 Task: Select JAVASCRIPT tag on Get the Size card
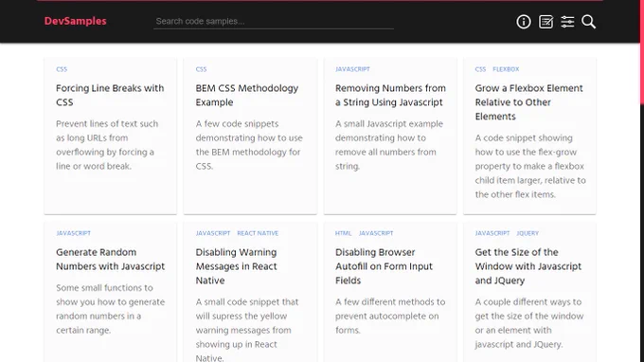tap(492, 233)
